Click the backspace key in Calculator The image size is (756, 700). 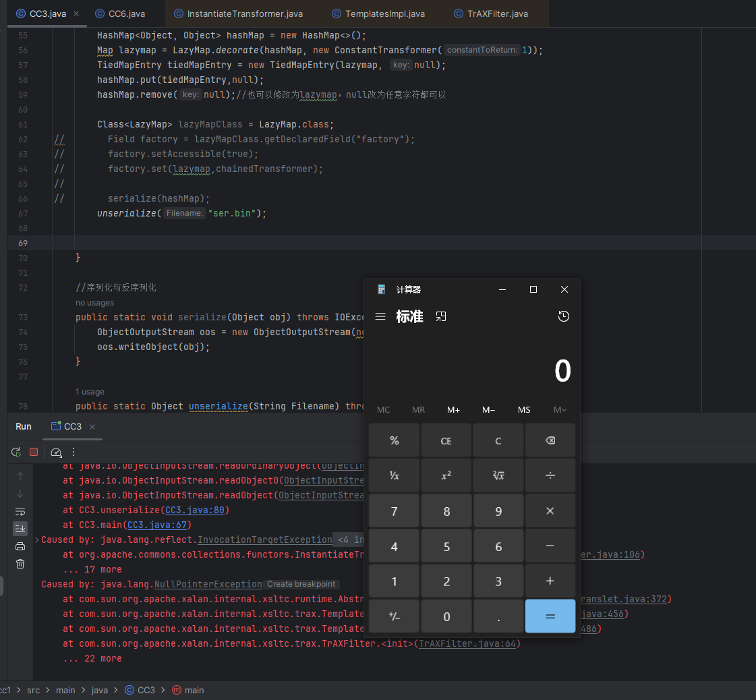tap(550, 440)
